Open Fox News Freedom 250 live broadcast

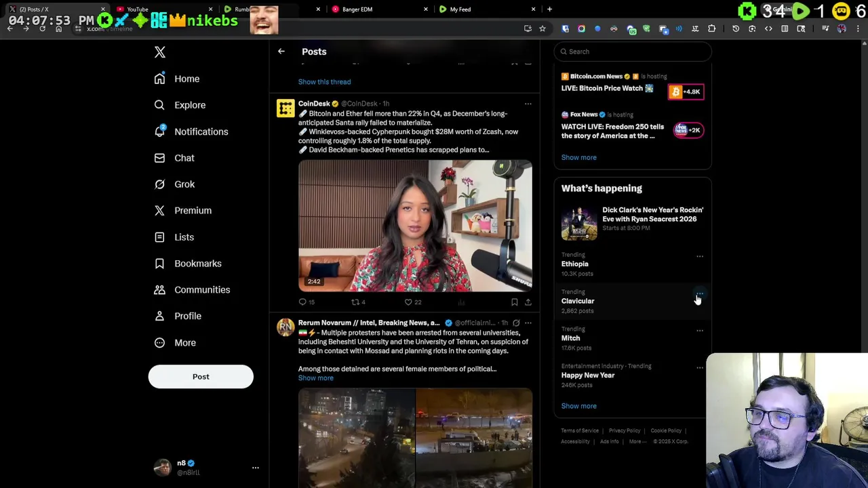coord(633,127)
